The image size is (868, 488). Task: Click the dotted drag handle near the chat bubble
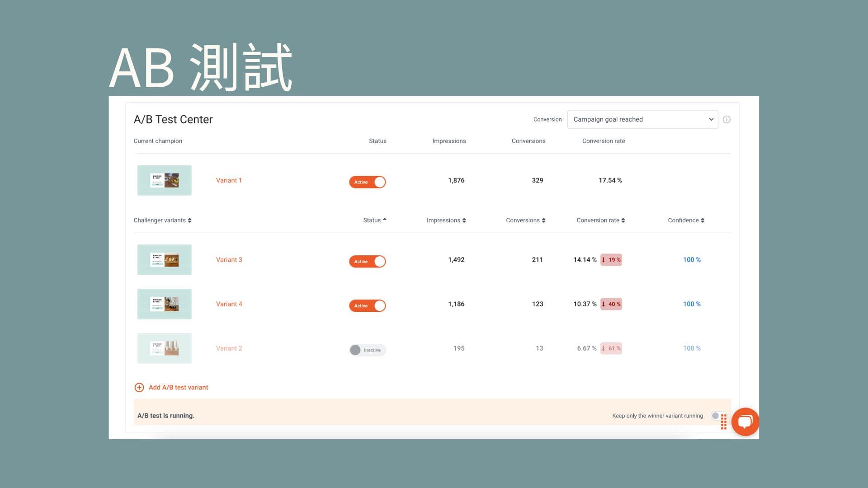723,421
